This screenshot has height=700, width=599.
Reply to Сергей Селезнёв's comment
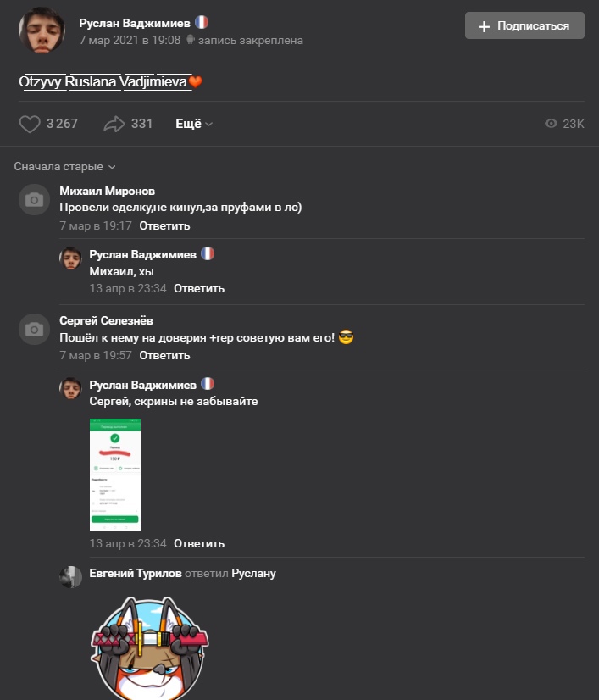[164, 355]
